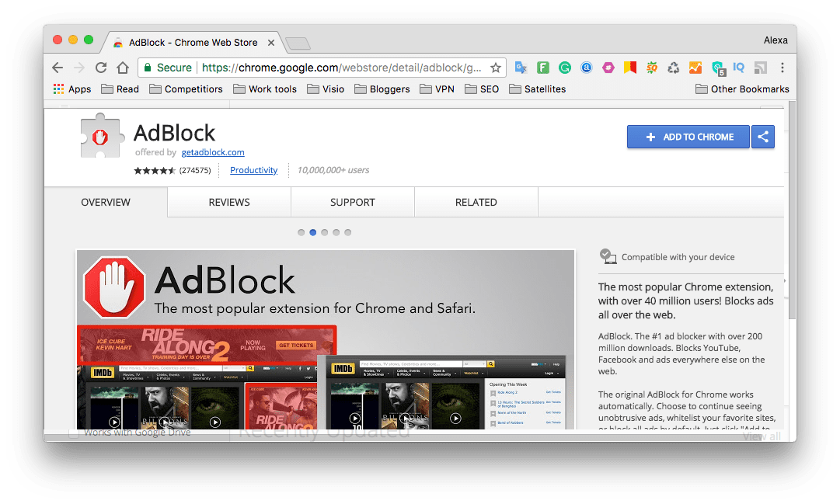The image size is (840, 504).
Task: Click 'Compatible with your device' text
Action: pyautogui.click(x=678, y=257)
